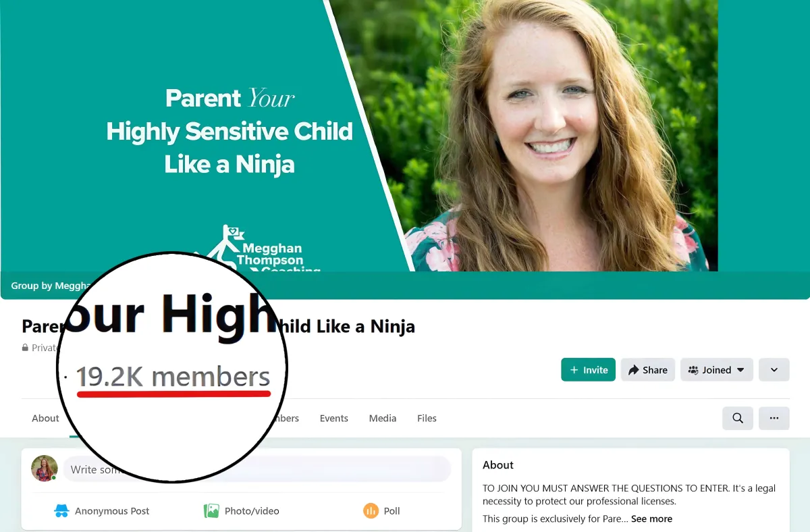
Task: Click the Anonymous Post mask icon
Action: 61,511
